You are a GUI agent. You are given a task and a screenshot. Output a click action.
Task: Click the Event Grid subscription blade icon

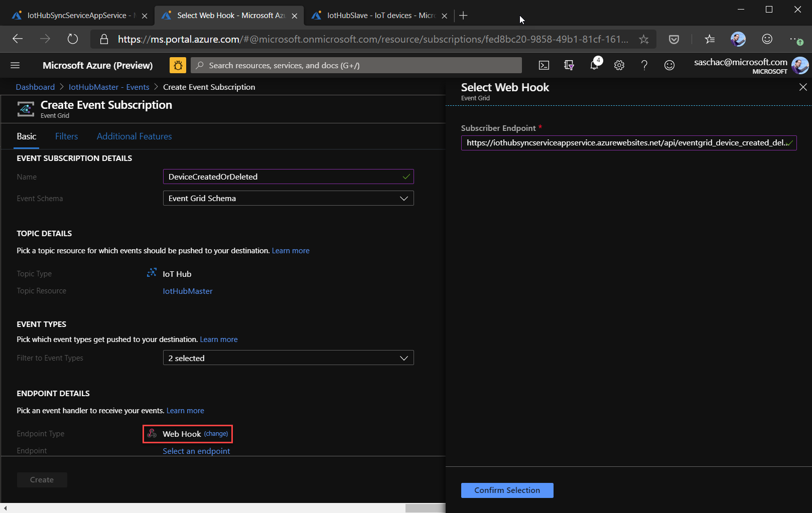coord(26,108)
